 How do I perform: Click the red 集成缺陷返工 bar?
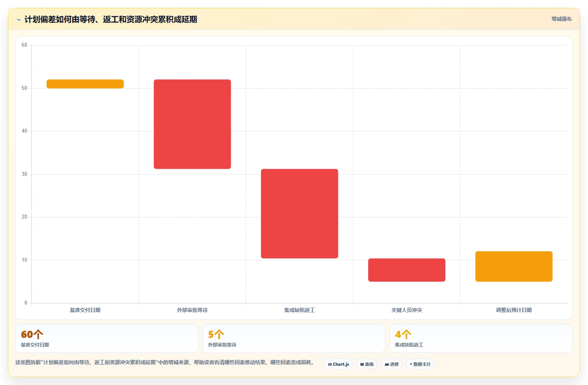(x=299, y=213)
